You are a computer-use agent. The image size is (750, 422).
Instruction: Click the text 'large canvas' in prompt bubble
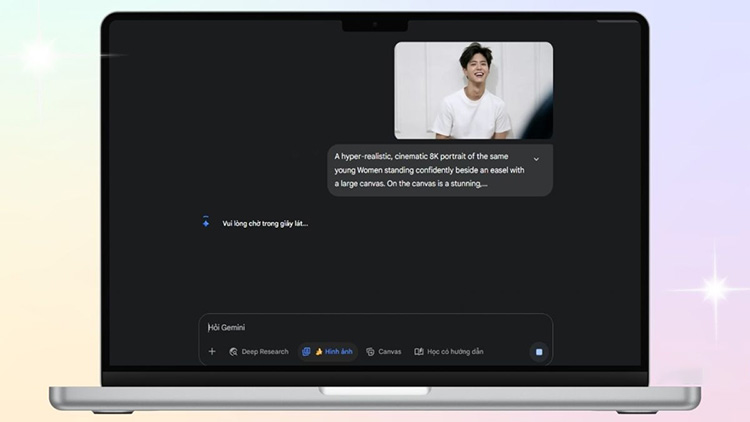coord(362,184)
